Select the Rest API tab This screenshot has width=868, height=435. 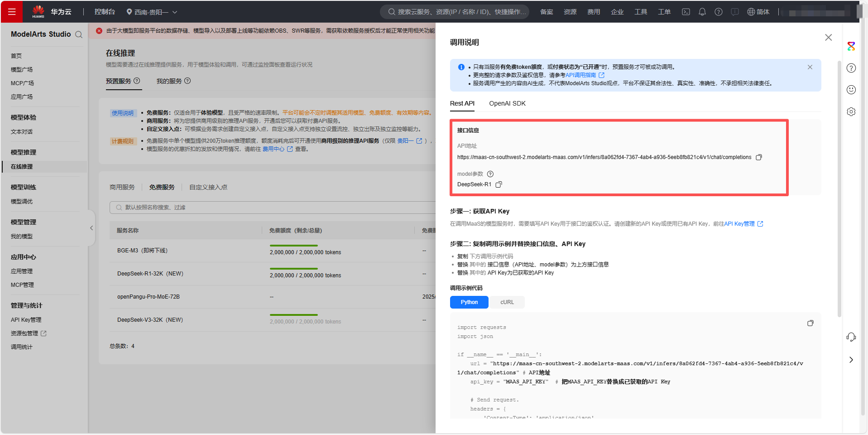462,103
